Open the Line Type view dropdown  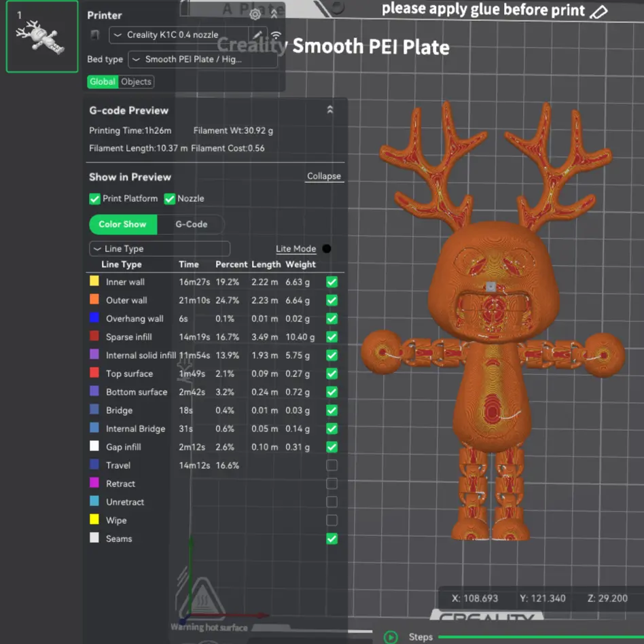[160, 249]
